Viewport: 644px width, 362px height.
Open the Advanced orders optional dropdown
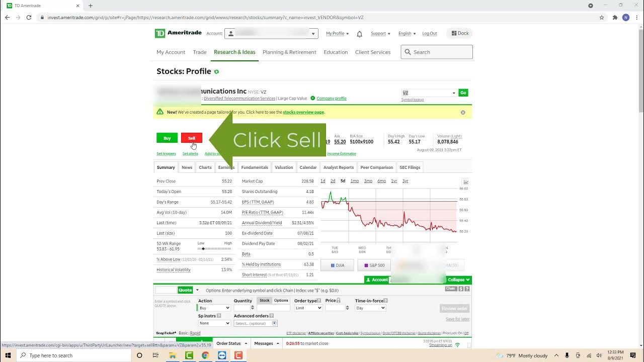[256, 323]
